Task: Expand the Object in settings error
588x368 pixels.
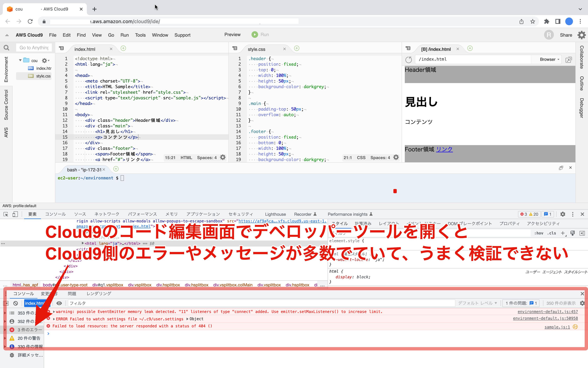Action: (187, 319)
